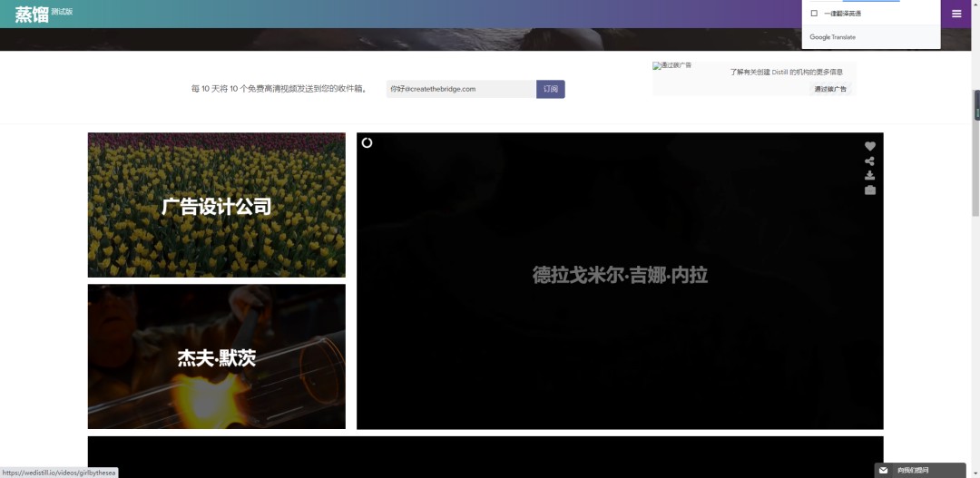Open the 杰夫·默茨 glassblowing video thumbnail

216,356
